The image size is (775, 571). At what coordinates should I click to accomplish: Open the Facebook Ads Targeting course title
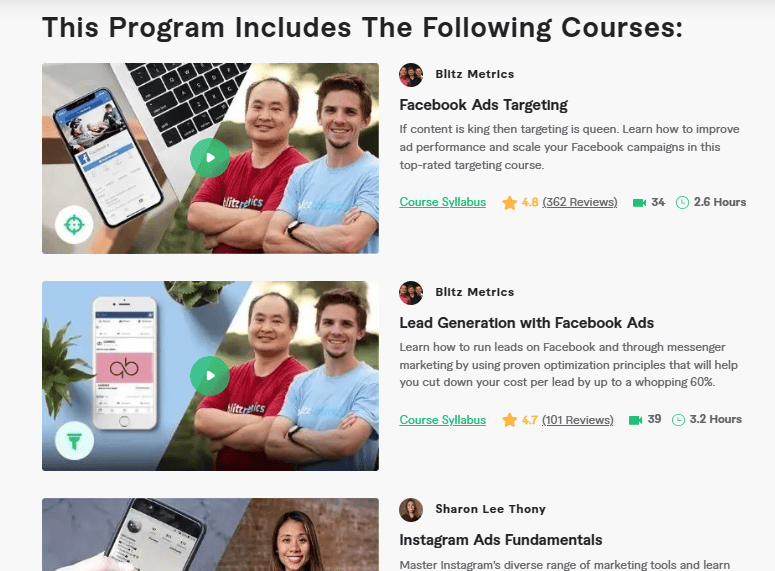(x=483, y=105)
